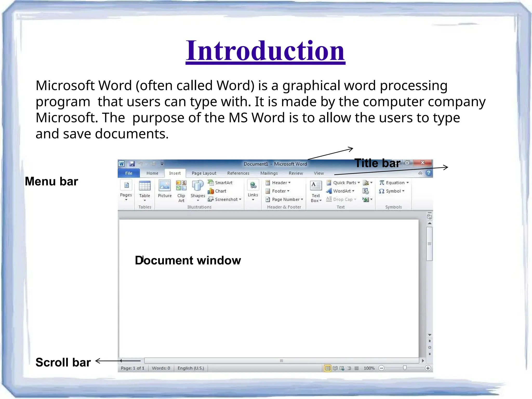Open the Equation dropdown
This screenshot has height=399, width=532.
tap(394, 183)
